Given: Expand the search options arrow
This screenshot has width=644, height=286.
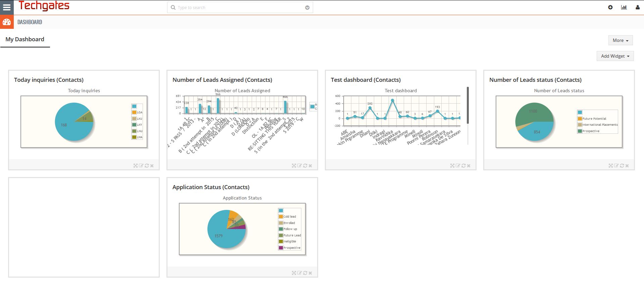Looking at the screenshot, I should (307, 8).
